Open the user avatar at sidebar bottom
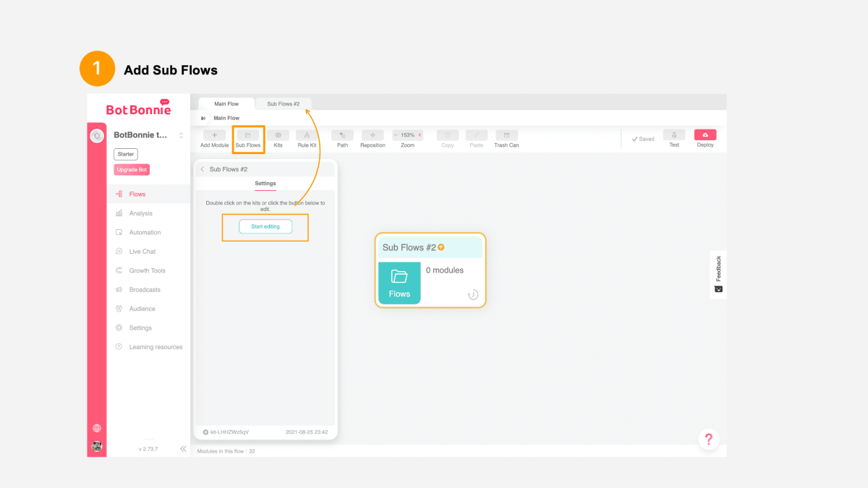 coord(97,446)
